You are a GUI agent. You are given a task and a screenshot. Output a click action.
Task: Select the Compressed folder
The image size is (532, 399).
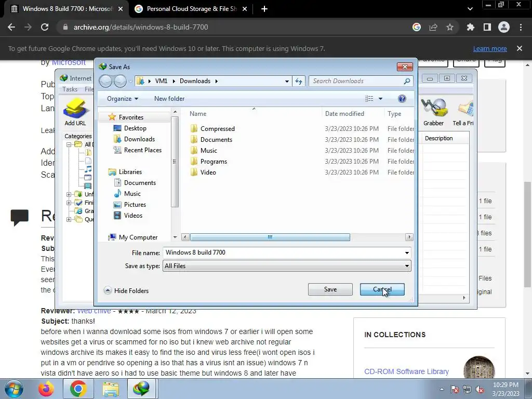[x=218, y=129]
